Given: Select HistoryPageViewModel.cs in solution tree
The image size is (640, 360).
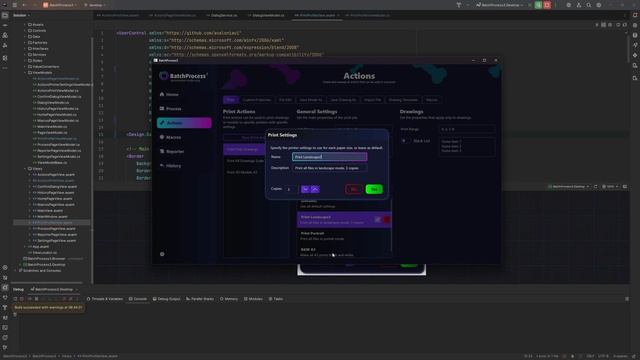Looking at the screenshot, I should coord(58,109).
